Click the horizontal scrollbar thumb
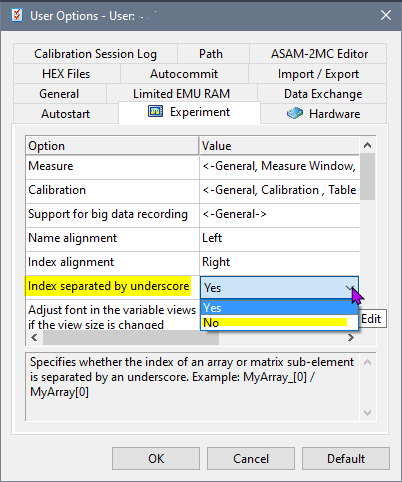Image resolution: width=402 pixels, height=482 pixels. tap(131, 338)
